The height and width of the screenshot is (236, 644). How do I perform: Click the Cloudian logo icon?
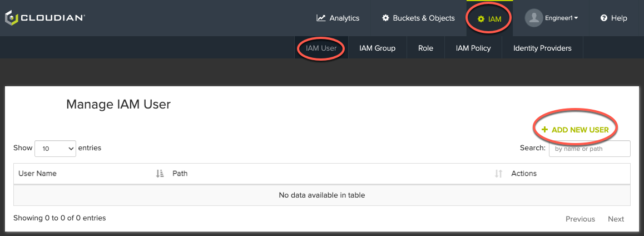(11, 18)
